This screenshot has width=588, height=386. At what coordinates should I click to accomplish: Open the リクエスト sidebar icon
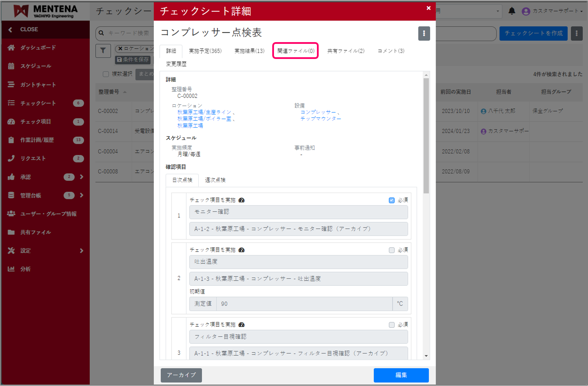pyautogui.click(x=11, y=158)
